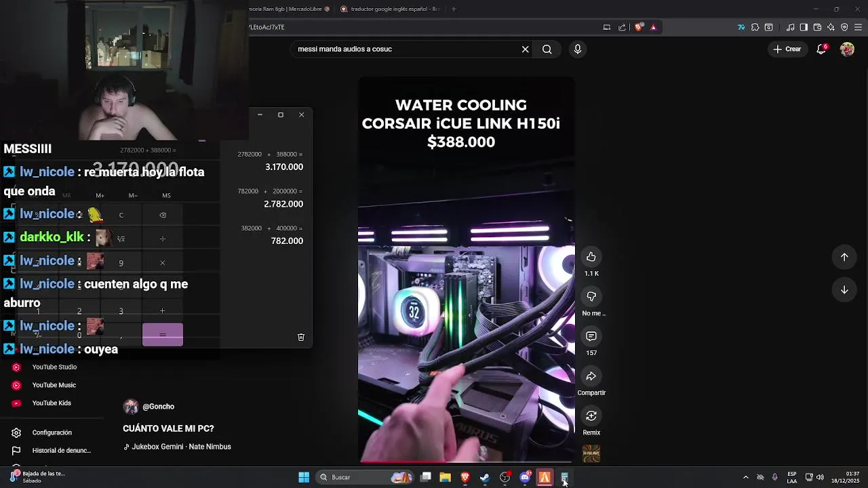Switch to MercadoLibre browser tab
Image resolution: width=868 pixels, height=488 pixels.
(290, 9)
